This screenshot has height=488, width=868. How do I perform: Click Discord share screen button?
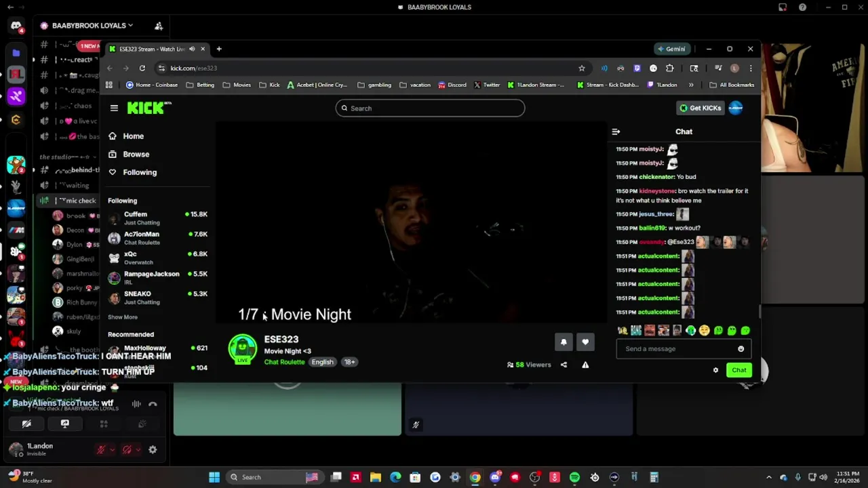[65, 424]
